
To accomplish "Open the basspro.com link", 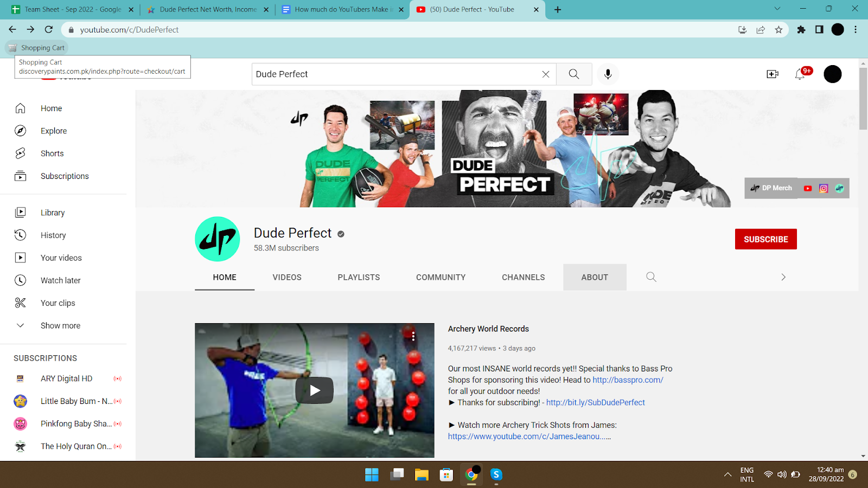I will [628, 380].
